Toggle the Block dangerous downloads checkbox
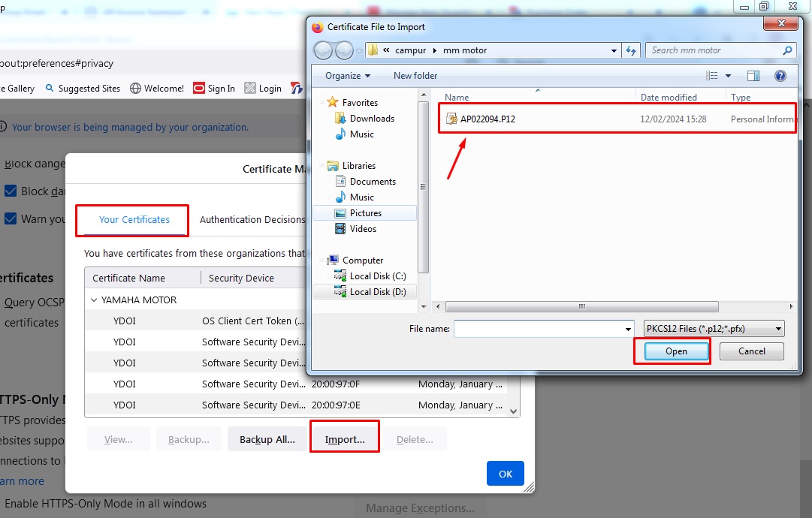Image resolution: width=812 pixels, height=518 pixels. point(11,191)
